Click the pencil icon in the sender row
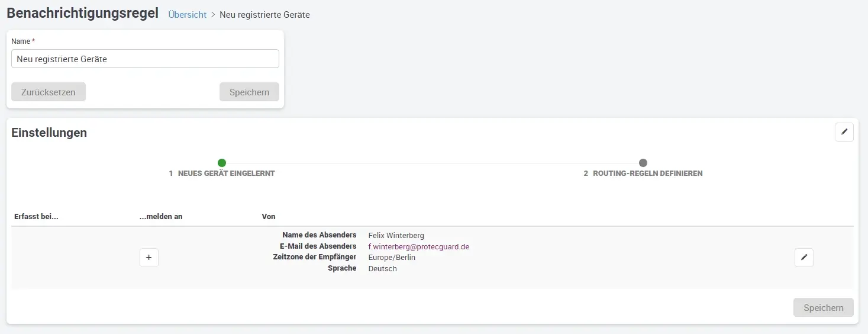 point(804,258)
